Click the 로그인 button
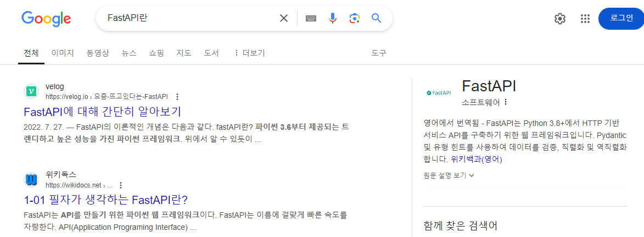Screen dimensions: 644x237 621,19
